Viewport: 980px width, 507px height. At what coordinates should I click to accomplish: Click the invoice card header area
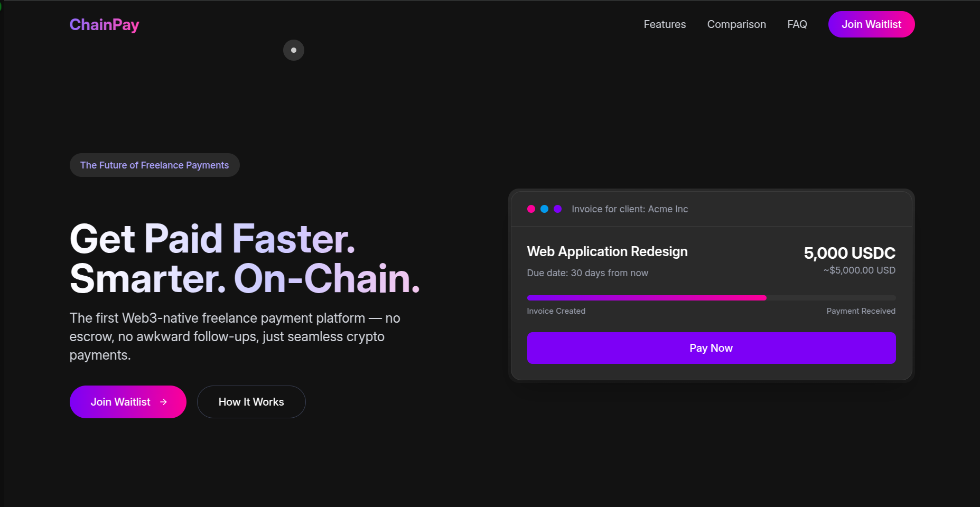point(711,209)
